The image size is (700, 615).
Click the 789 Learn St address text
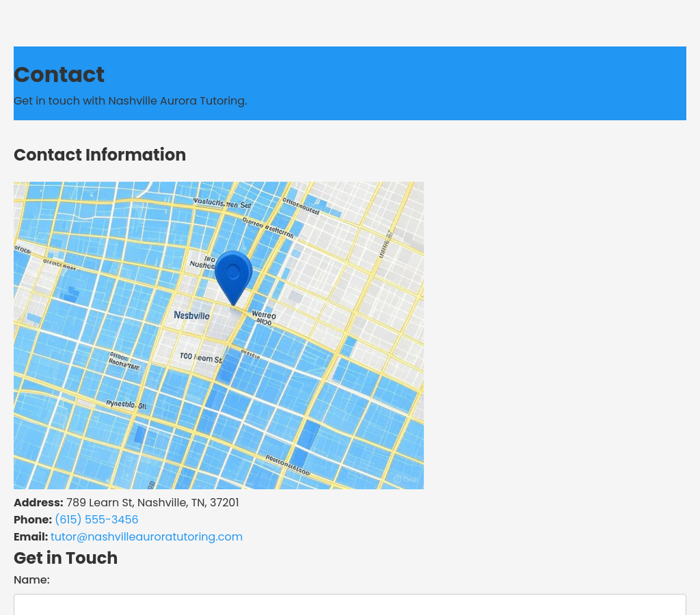click(x=152, y=502)
